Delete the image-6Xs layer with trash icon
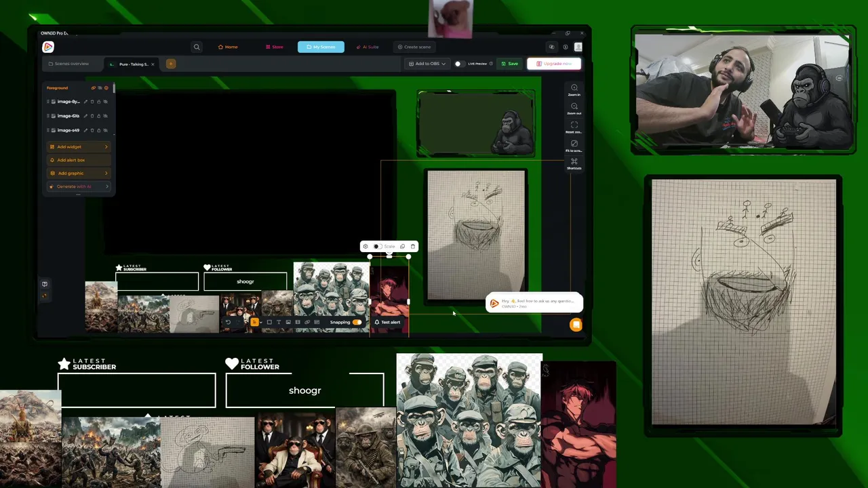Screen dimensions: 868x488 92,116
